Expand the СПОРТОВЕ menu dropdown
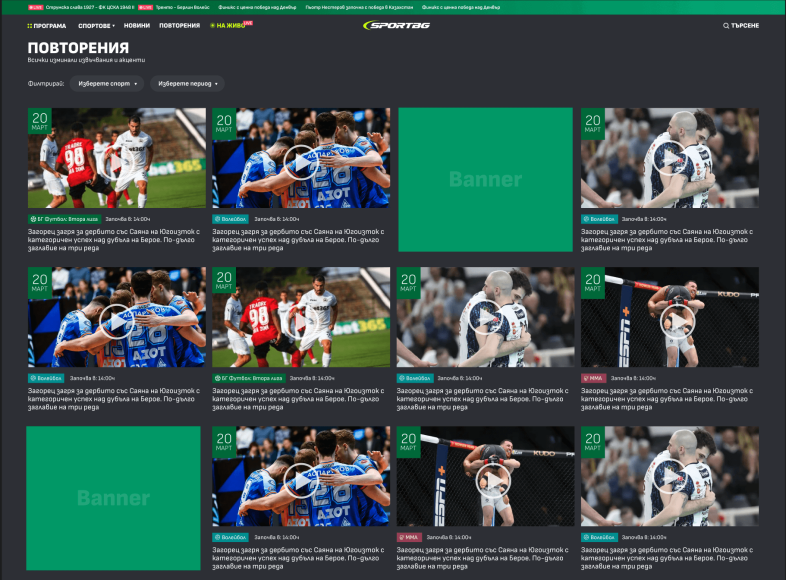 pyautogui.click(x=96, y=26)
